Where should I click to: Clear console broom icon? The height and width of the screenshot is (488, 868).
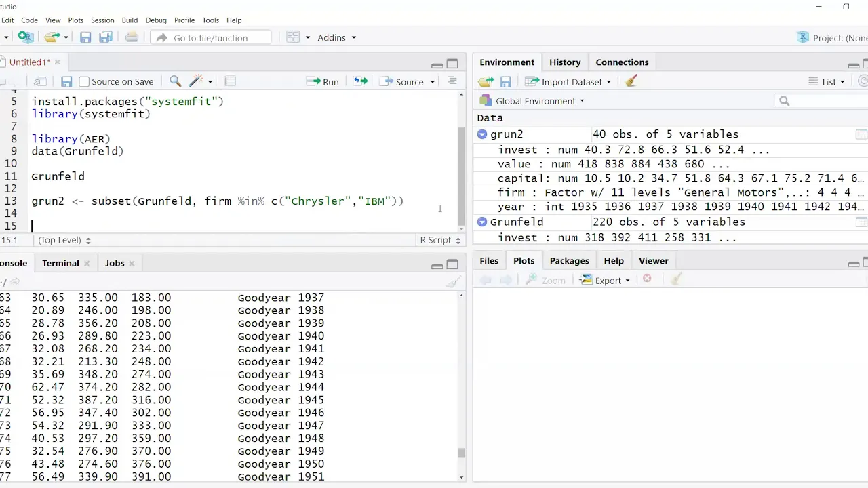click(453, 282)
